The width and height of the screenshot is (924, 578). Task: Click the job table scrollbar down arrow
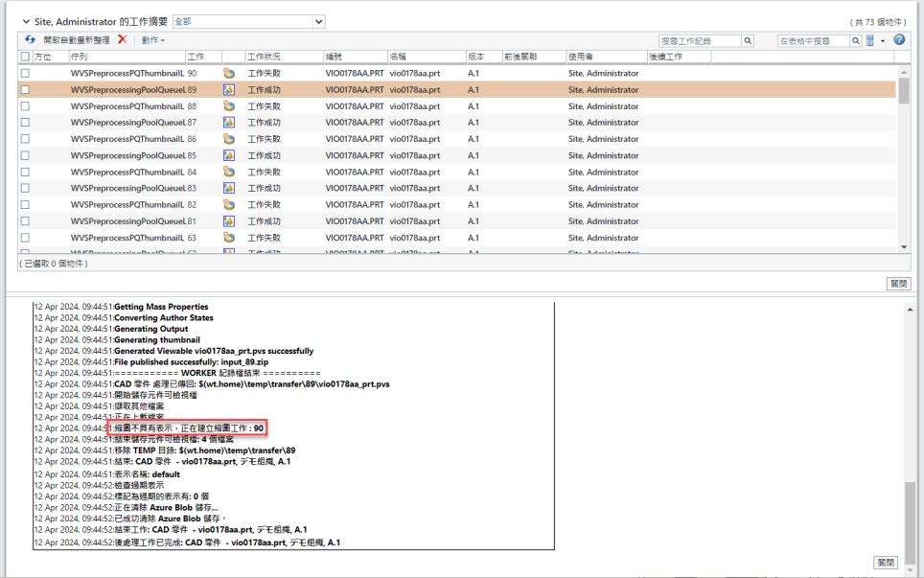[x=904, y=247]
